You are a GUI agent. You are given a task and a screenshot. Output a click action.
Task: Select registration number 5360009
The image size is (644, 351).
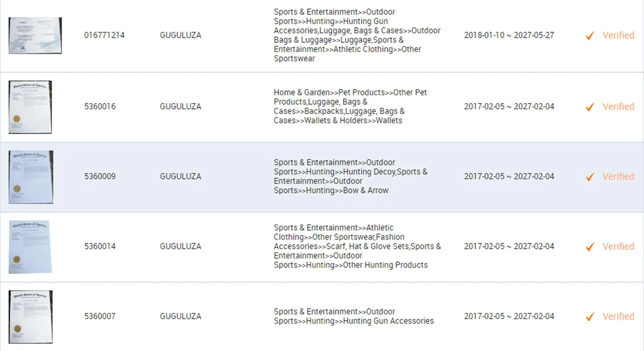click(100, 176)
